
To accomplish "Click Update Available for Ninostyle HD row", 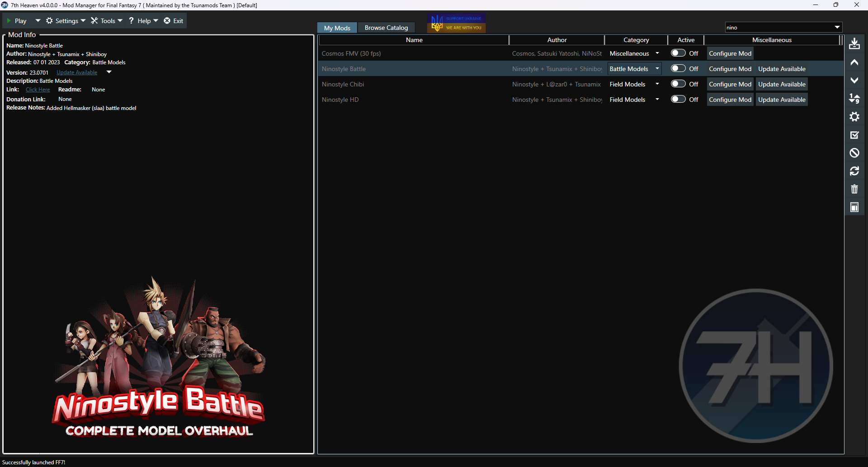I will (x=782, y=100).
